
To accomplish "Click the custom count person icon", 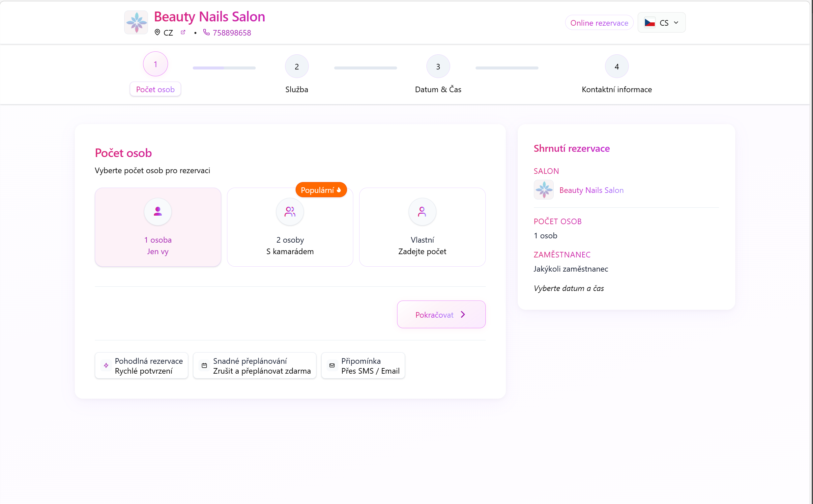I will (422, 212).
